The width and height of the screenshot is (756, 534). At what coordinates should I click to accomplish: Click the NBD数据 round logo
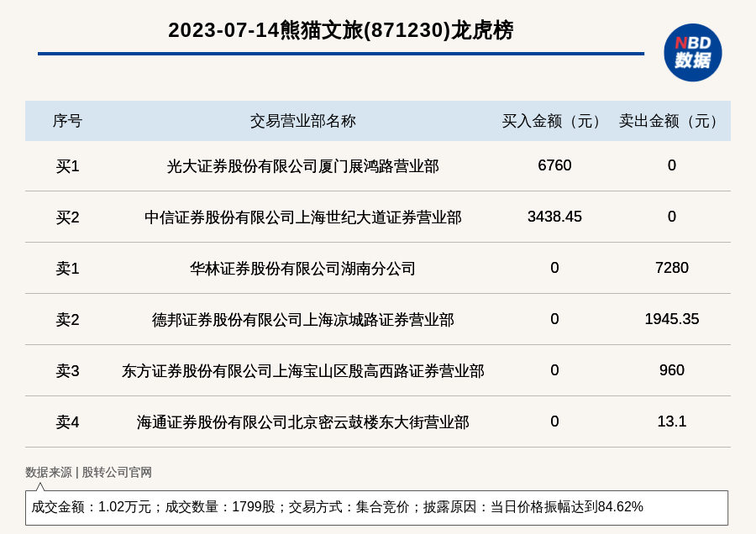coord(692,53)
